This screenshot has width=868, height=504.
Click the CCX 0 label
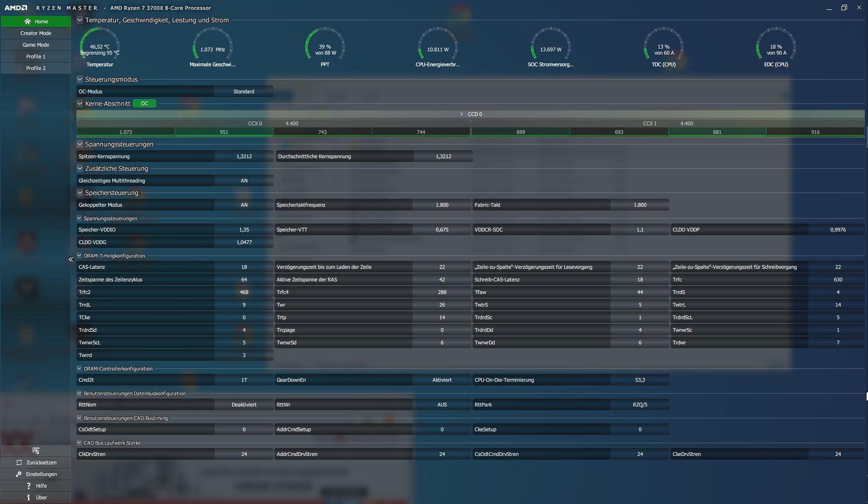point(255,124)
